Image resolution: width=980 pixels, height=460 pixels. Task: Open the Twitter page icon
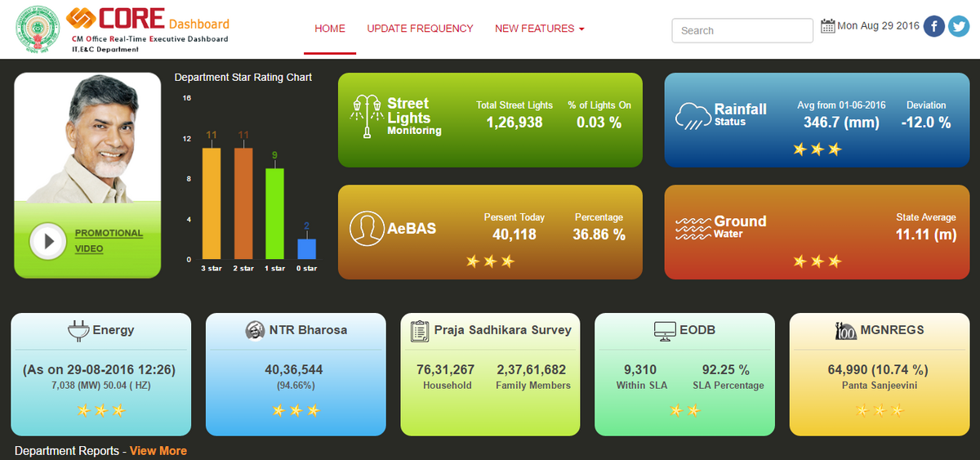[959, 26]
